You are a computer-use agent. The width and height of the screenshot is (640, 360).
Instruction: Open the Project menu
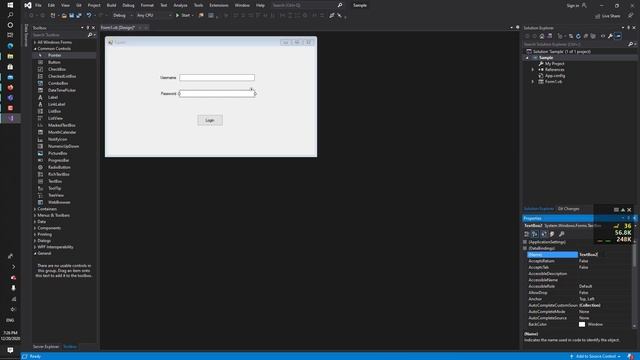[94, 5]
